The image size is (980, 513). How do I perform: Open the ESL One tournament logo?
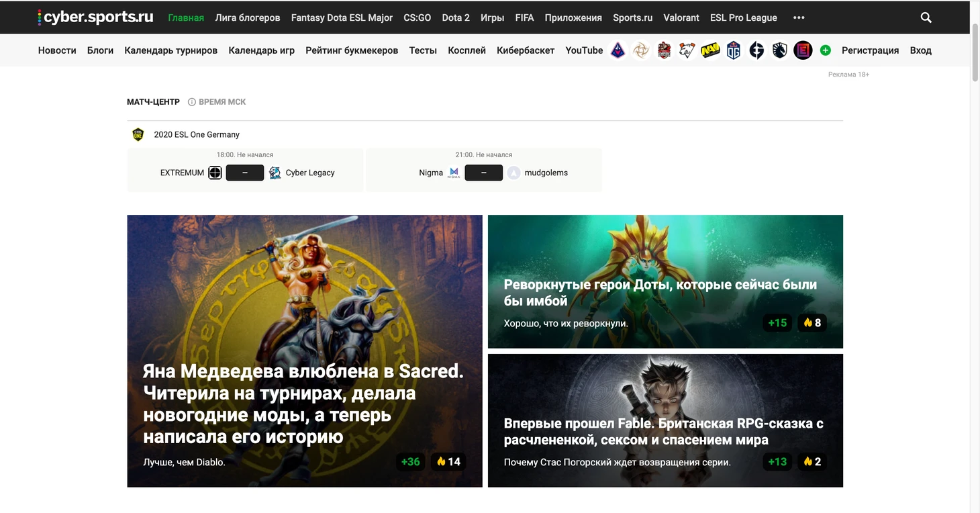tap(138, 134)
